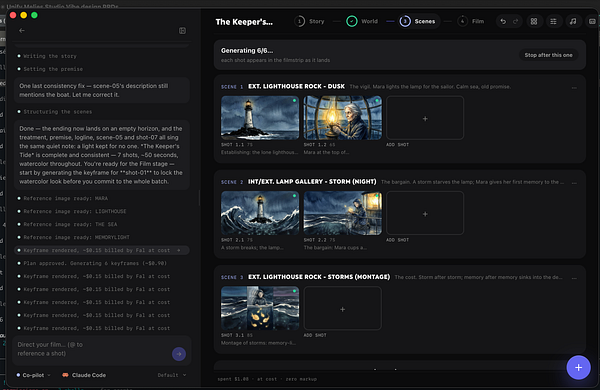Open Shot 2.1 stormy lighthouse thumbnail
This screenshot has width=600, height=390.
[260, 213]
